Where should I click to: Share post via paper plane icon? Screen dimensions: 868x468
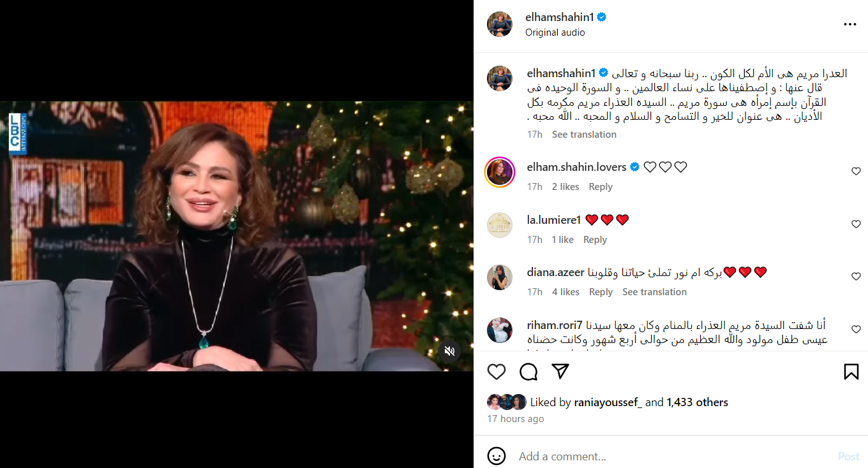[x=560, y=372]
